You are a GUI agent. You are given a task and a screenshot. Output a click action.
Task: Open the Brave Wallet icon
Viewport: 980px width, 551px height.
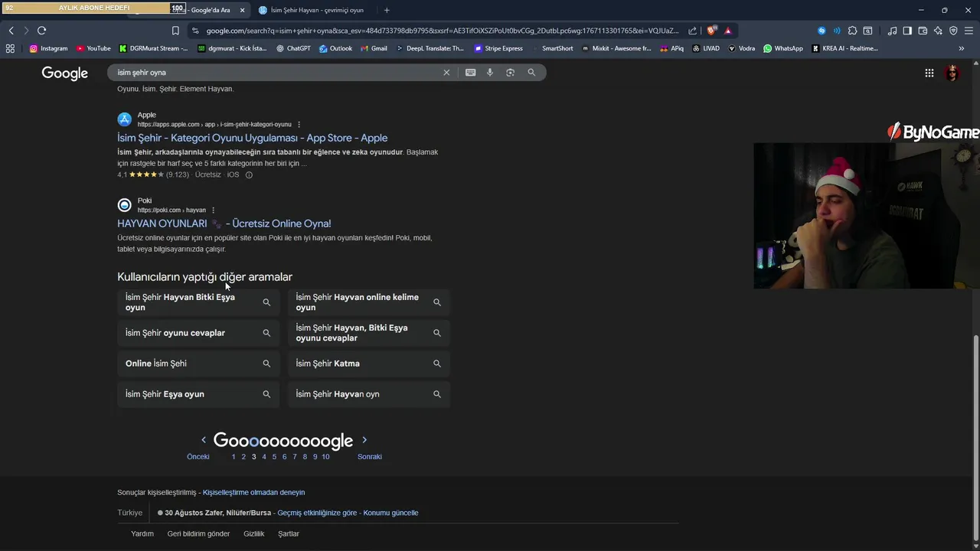click(923, 31)
